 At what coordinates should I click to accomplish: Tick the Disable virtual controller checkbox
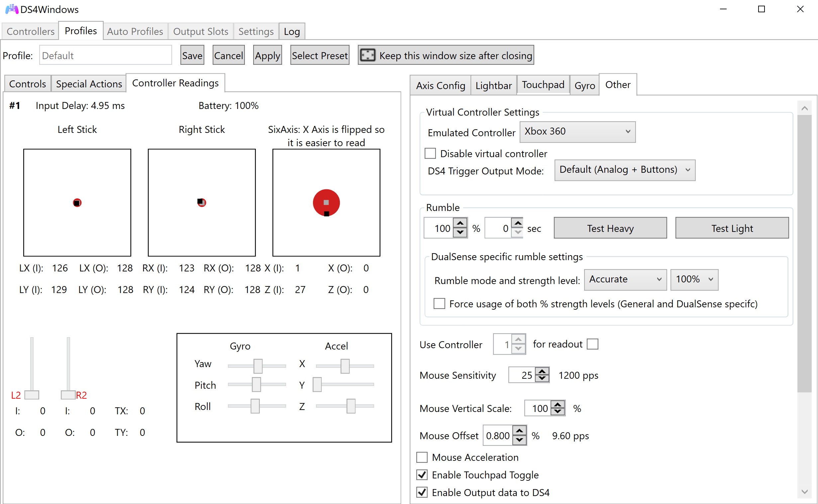430,154
